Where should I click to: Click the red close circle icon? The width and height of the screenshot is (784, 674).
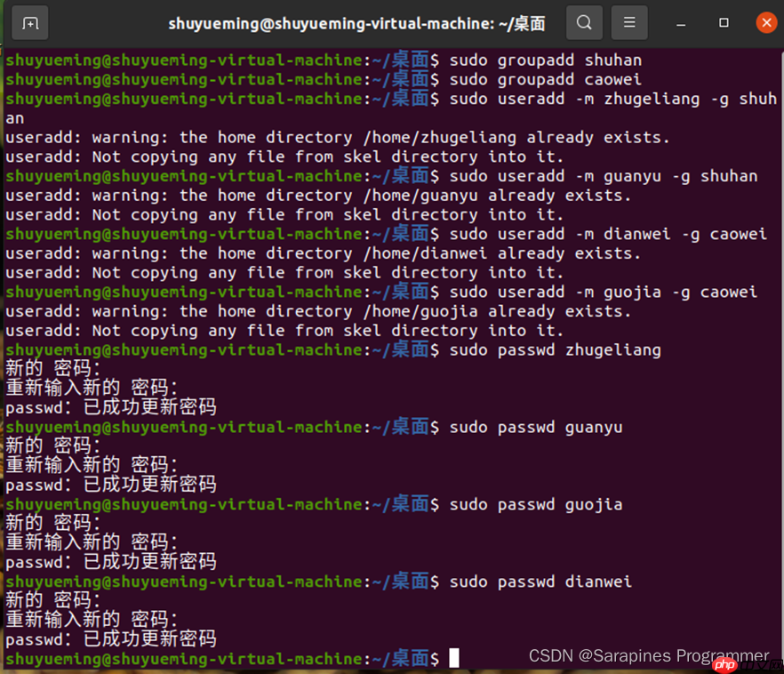[766, 22]
